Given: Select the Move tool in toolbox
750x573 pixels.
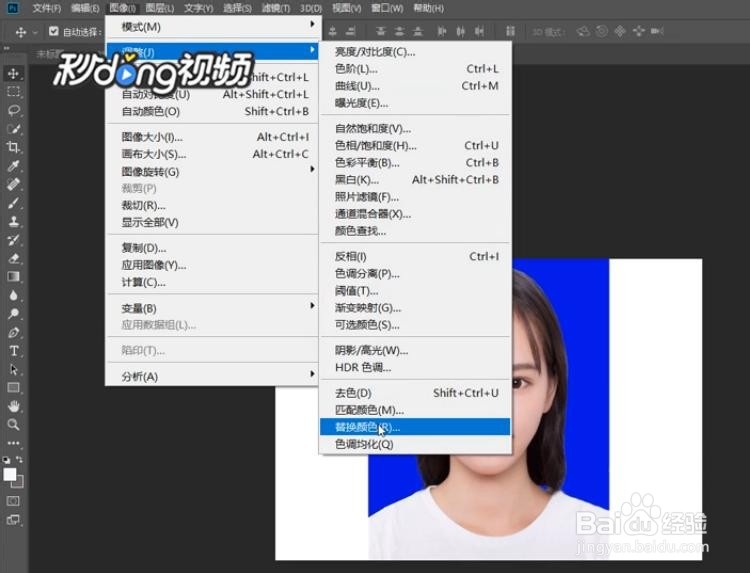Looking at the screenshot, I should pos(13,73).
